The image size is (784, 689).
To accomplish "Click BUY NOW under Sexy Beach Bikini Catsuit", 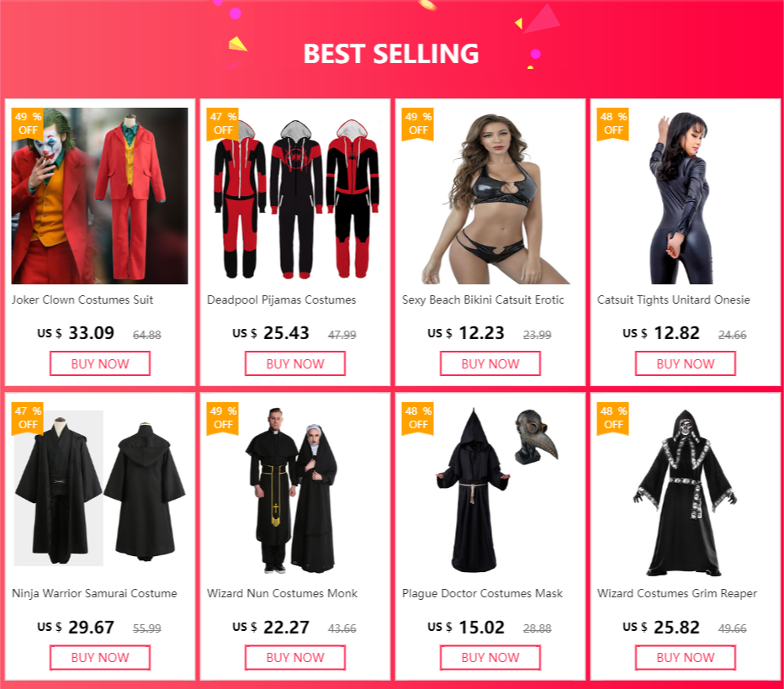I will point(490,363).
